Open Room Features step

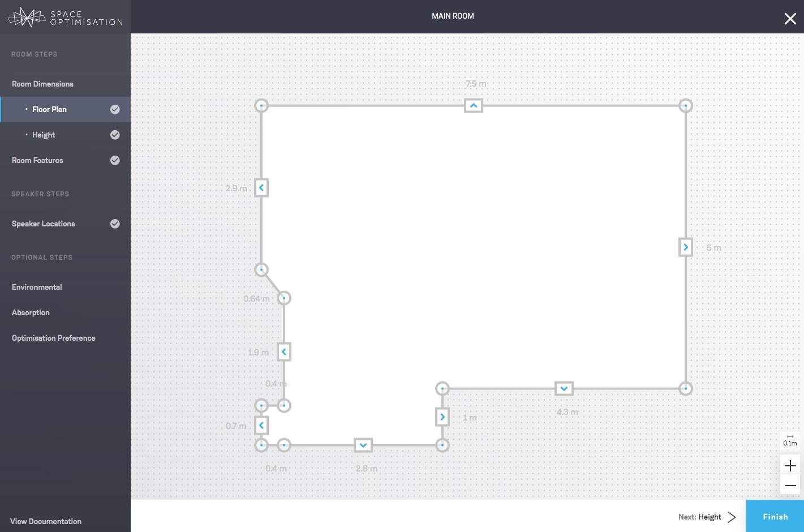pyautogui.click(x=37, y=160)
